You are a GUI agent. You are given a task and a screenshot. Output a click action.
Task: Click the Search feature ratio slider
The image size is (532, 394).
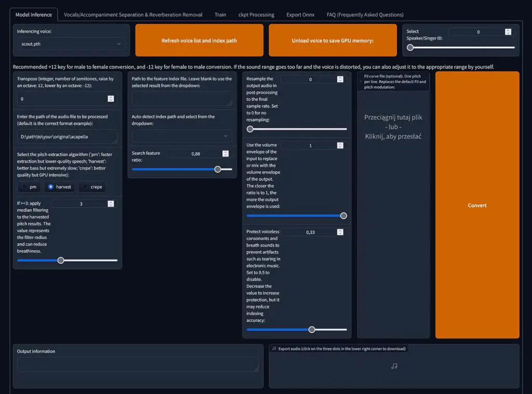(182, 169)
